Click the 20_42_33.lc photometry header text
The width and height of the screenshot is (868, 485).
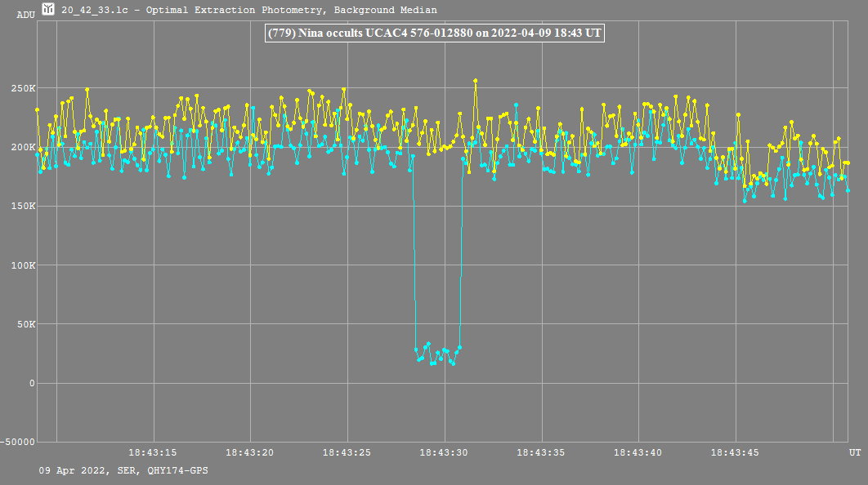click(248, 11)
